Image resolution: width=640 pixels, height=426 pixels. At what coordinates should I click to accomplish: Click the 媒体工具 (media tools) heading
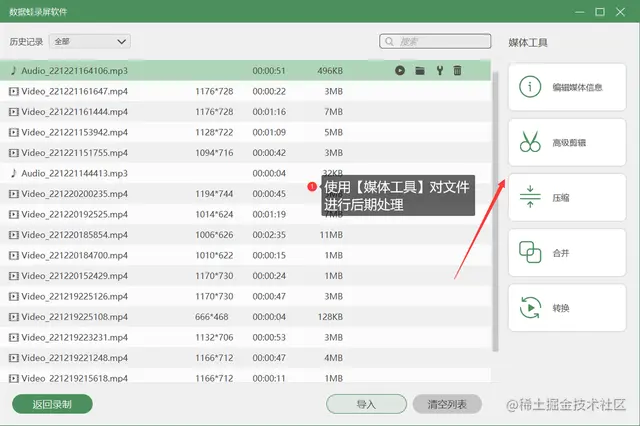(528, 42)
